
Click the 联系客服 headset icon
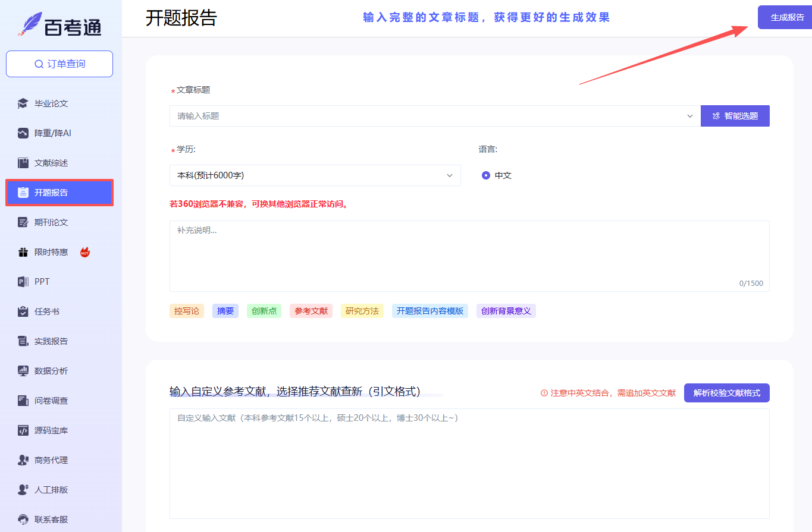(x=23, y=520)
